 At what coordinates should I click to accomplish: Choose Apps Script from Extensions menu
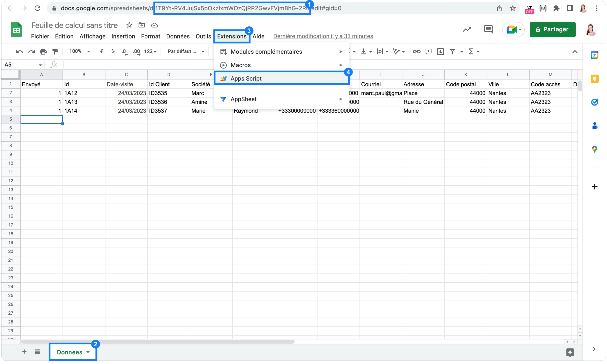(x=281, y=79)
